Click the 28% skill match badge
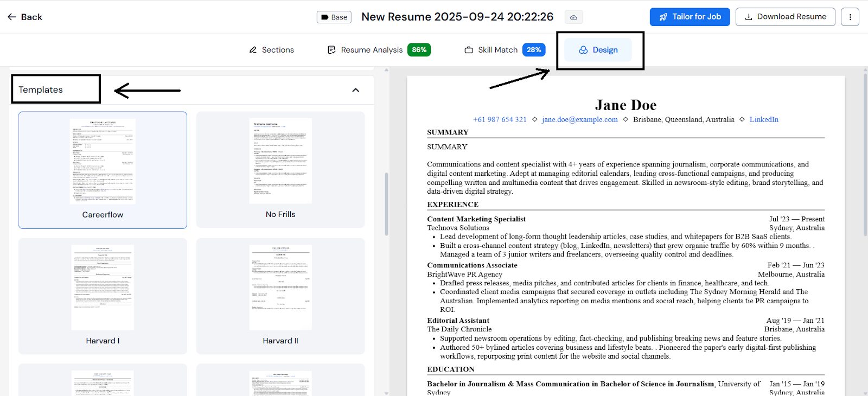Image resolution: width=868 pixels, height=396 pixels. pyautogui.click(x=534, y=50)
